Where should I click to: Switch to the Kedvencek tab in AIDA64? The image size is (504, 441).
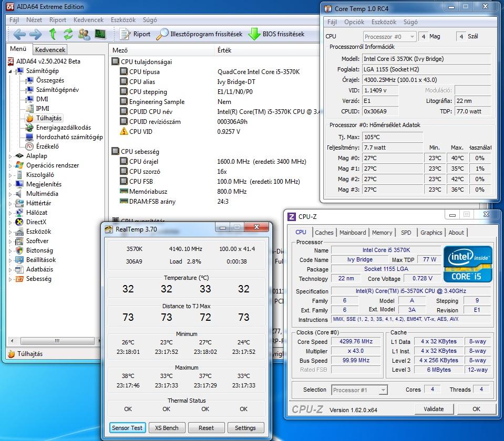pyautogui.click(x=50, y=50)
